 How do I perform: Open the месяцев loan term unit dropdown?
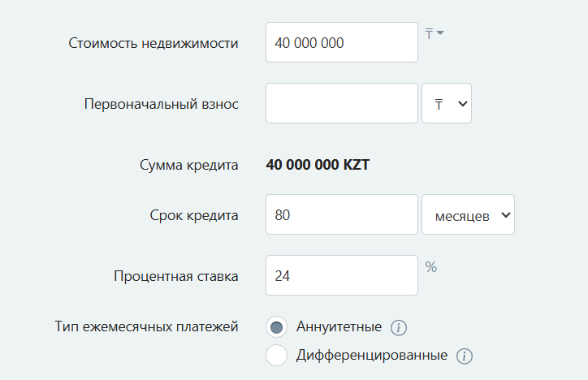click(x=469, y=215)
